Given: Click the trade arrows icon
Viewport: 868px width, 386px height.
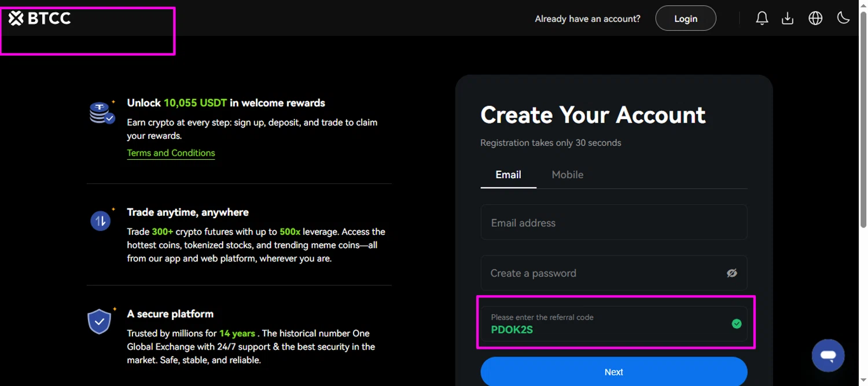Looking at the screenshot, I should 101,220.
